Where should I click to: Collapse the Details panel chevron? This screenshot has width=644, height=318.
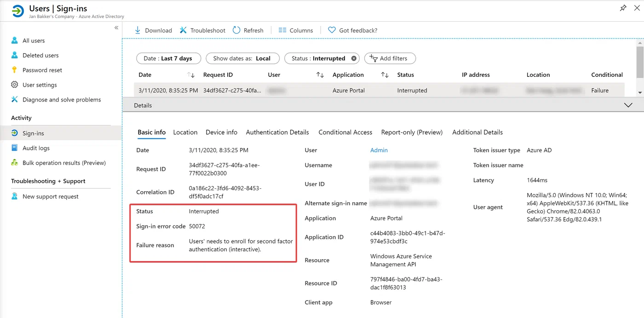coord(628,105)
